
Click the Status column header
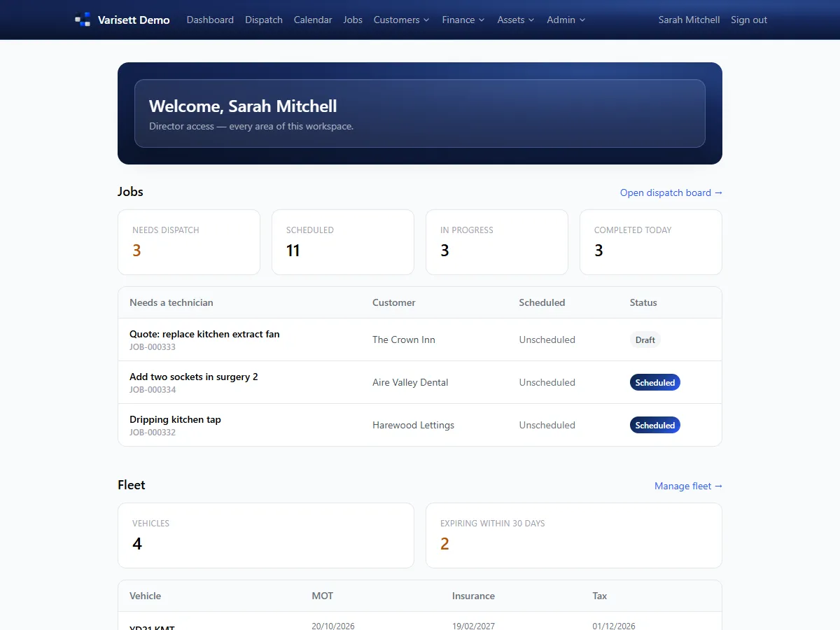click(643, 302)
